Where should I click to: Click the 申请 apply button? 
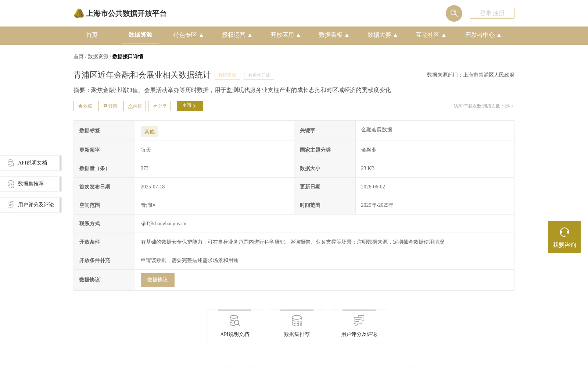[x=190, y=106]
